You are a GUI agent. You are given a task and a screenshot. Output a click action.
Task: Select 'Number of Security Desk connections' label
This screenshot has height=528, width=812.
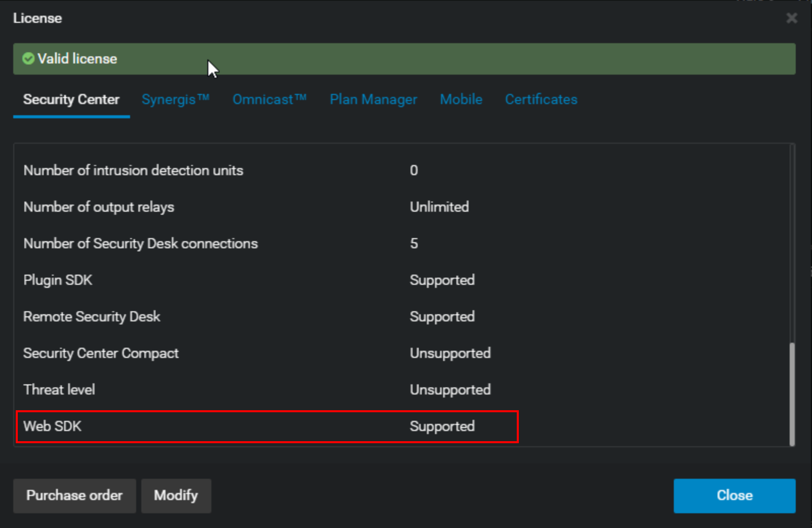point(141,244)
